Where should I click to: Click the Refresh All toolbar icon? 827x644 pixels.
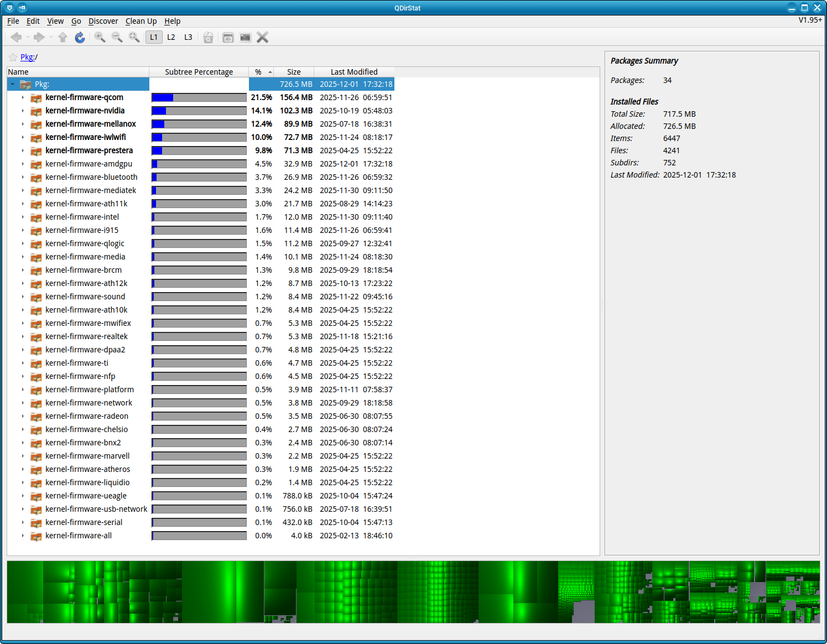tap(80, 37)
